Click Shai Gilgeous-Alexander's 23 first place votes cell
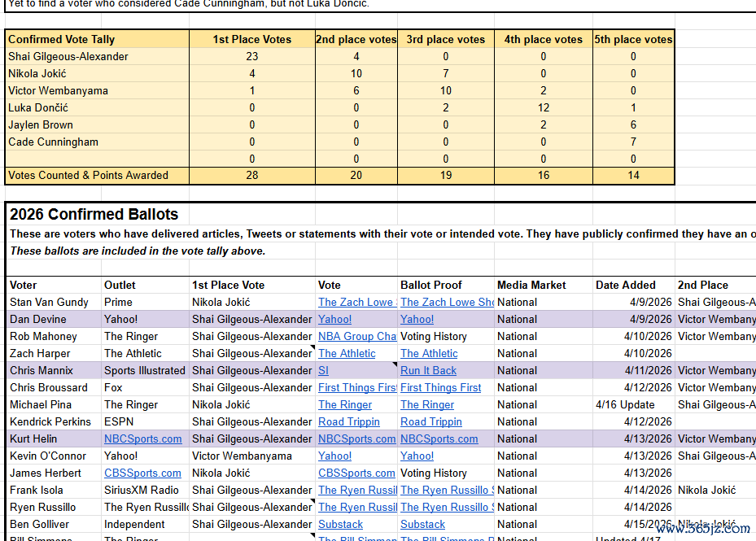The height and width of the screenshot is (541, 756). [x=251, y=56]
